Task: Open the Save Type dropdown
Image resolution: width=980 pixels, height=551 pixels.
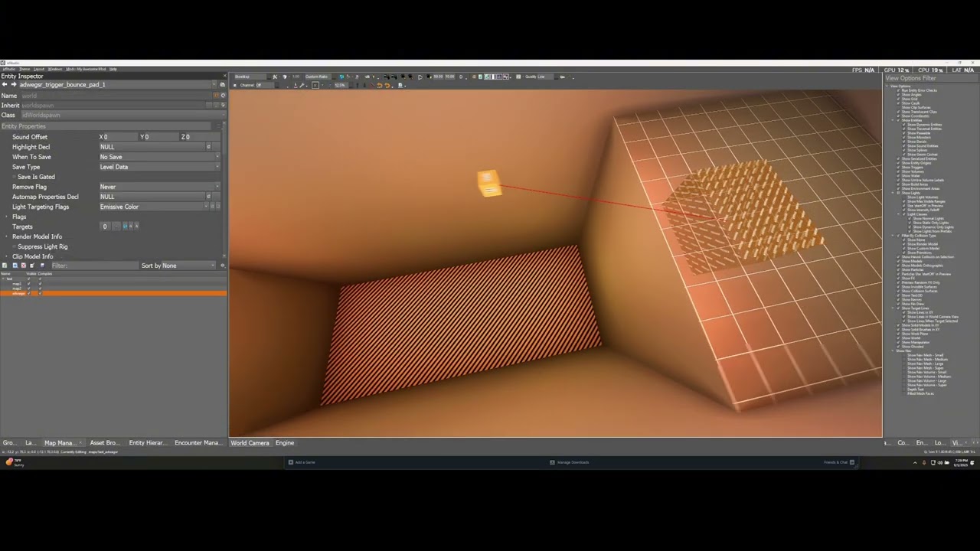Action: [159, 167]
